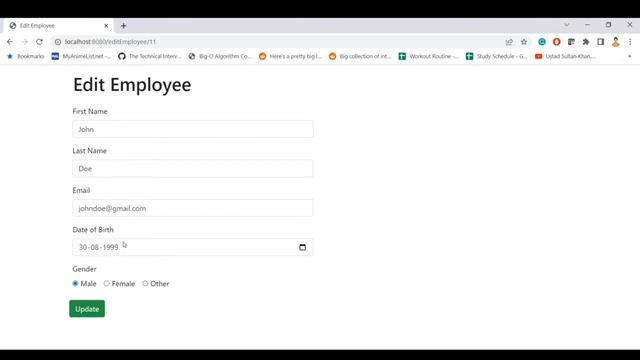640x360 pixels.
Task: Open a new tab with plus button
Action: 123,26
